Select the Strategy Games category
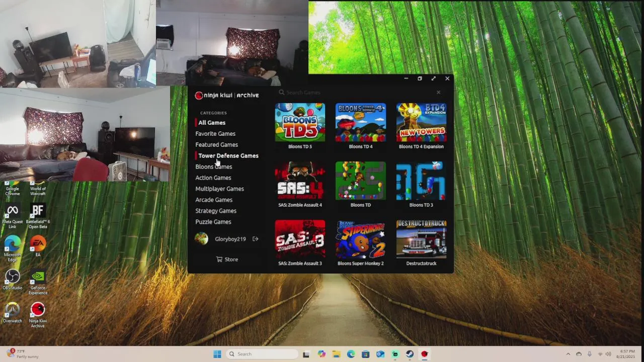The image size is (644, 362). tap(216, 211)
